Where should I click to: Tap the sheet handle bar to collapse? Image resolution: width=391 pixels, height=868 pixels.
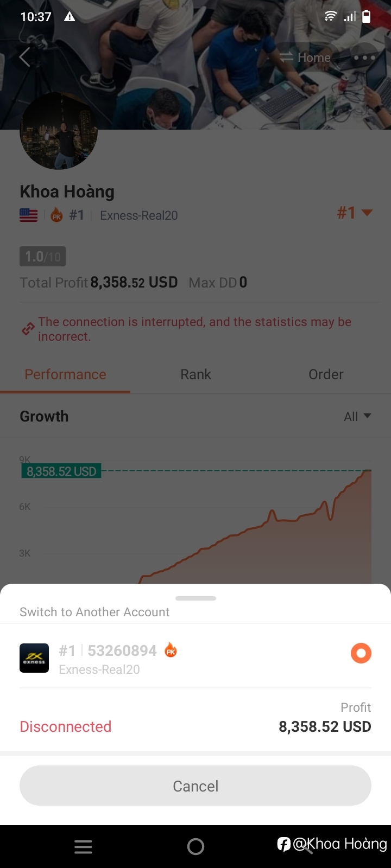(196, 598)
